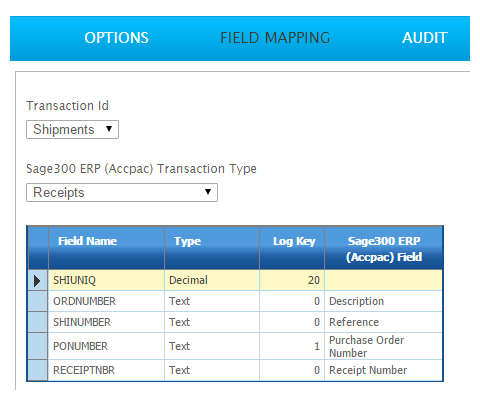Click the current row arrow indicator for SHIUNIQ

(x=38, y=280)
